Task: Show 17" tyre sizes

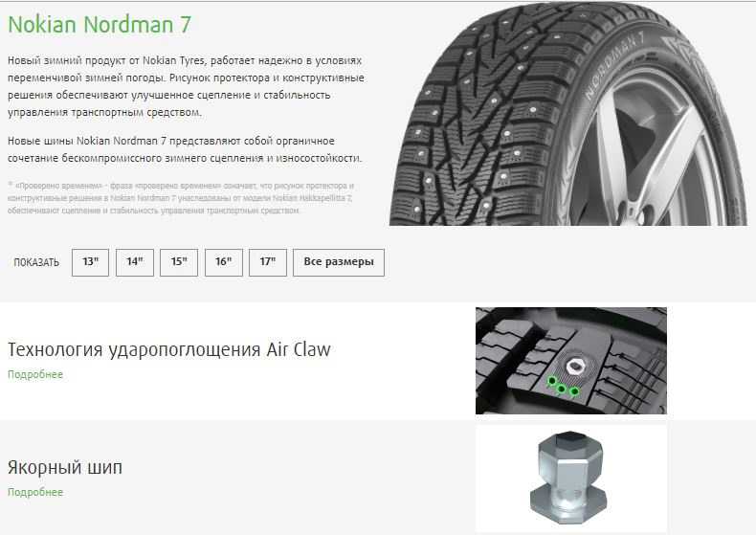Action: coord(268,262)
